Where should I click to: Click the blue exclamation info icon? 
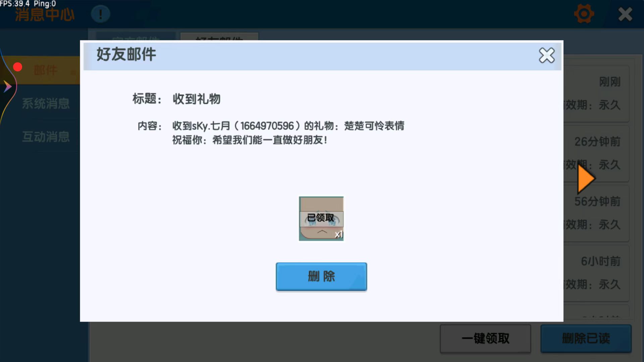100,14
